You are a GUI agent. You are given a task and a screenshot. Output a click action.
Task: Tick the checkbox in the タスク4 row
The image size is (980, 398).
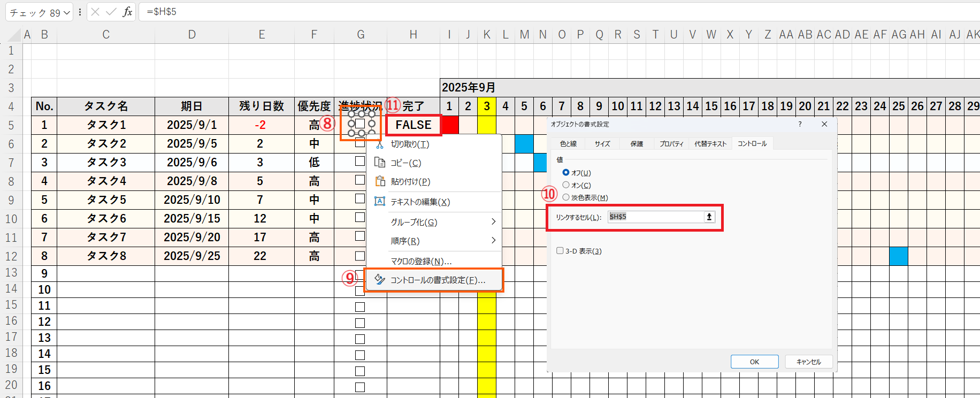coord(360,180)
